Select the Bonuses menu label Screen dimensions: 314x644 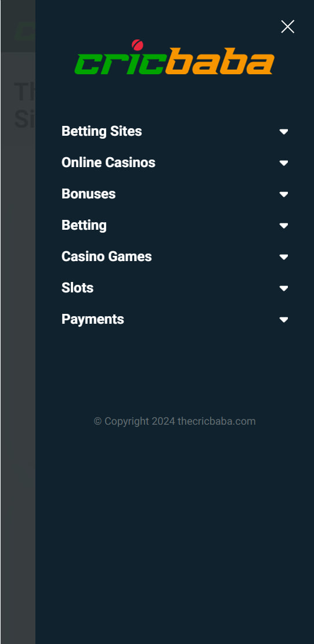click(x=88, y=194)
